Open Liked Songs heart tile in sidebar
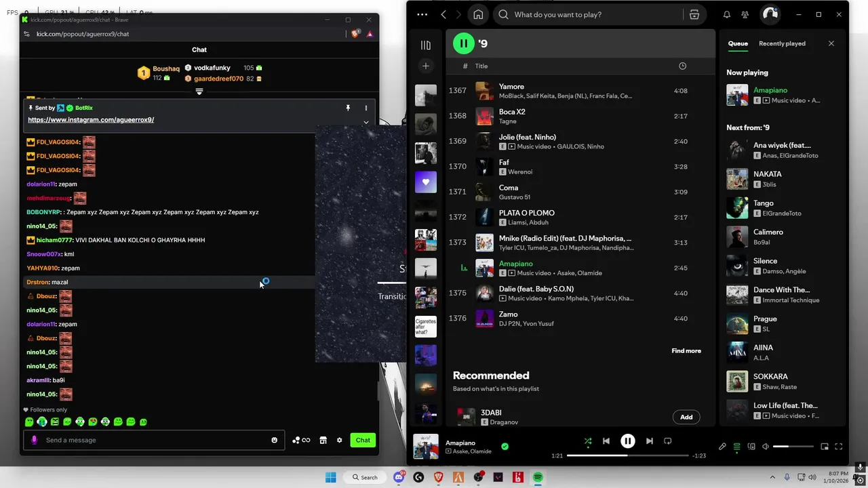Image resolution: width=868 pixels, height=488 pixels. [426, 182]
